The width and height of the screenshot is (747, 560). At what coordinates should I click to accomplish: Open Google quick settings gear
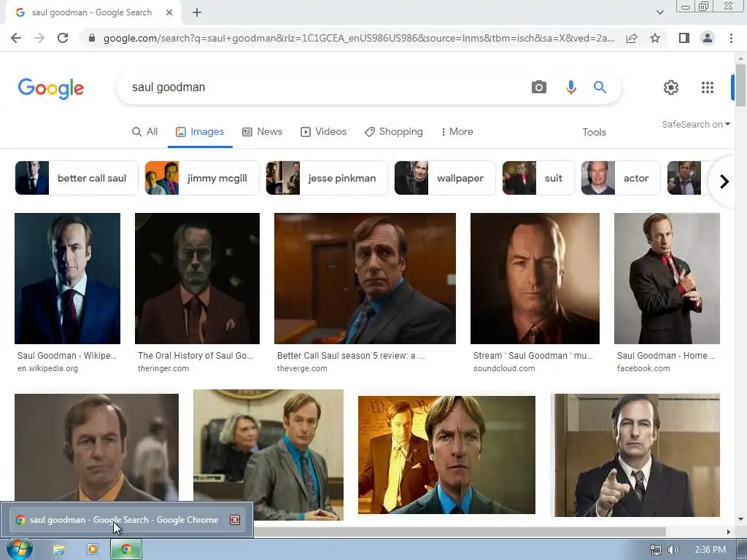(x=671, y=87)
